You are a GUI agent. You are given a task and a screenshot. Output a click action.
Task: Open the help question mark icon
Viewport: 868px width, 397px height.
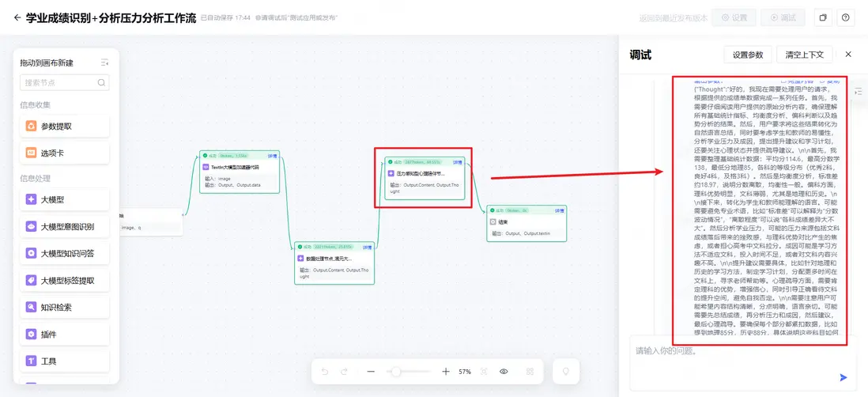tap(845, 17)
